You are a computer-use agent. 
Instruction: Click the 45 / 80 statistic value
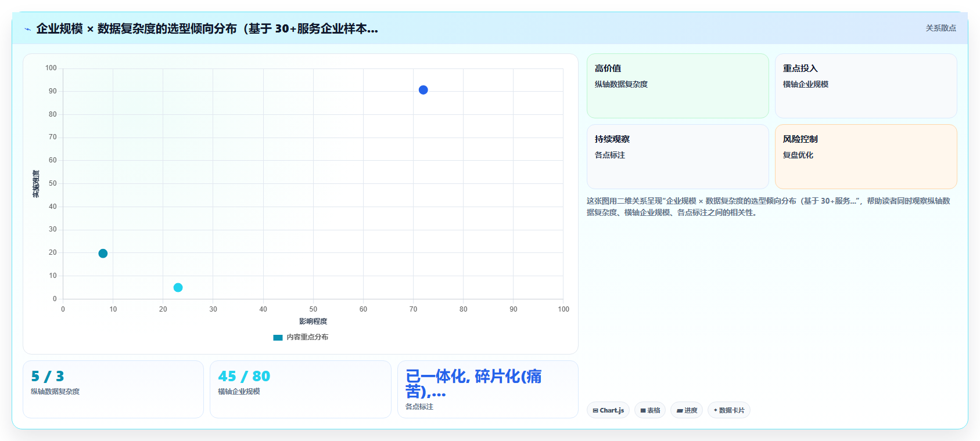244,376
